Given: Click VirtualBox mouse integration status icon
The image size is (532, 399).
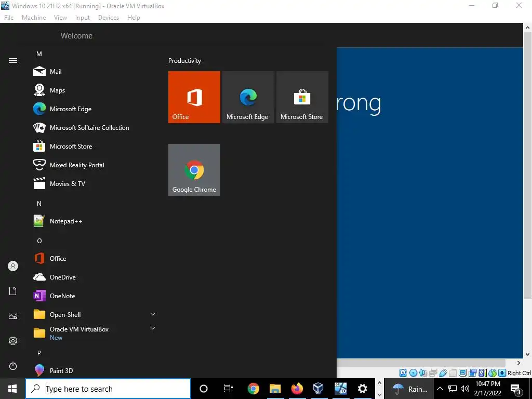Looking at the screenshot, I should point(493,373).
